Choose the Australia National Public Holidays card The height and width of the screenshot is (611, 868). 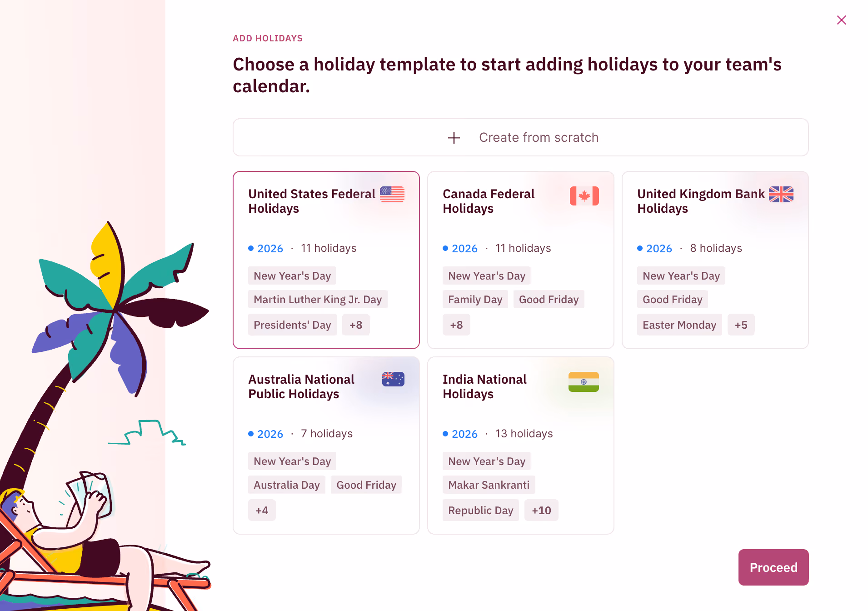(x=326, y=446)
